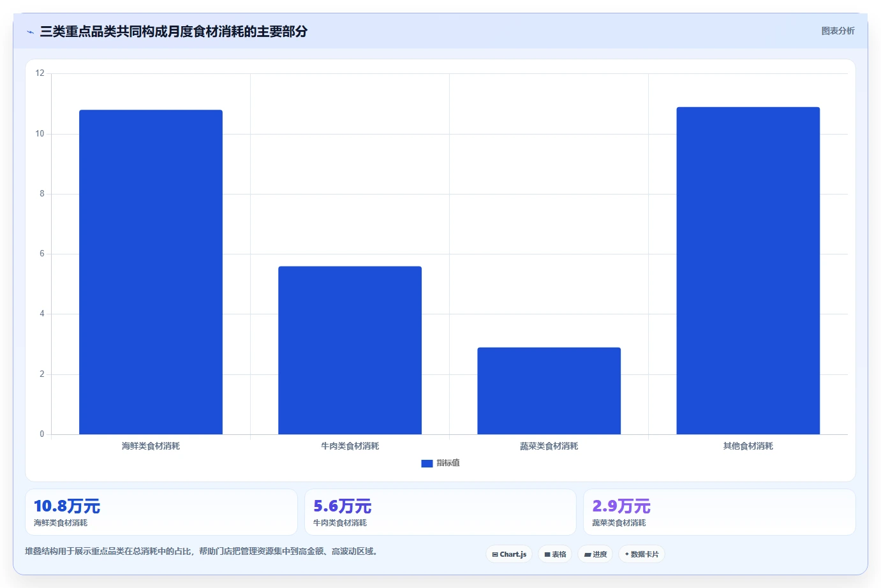This screenshot has height=588, width=881.
Task: Open the 5.6万元 data card
Action: (x=440, y=512)
